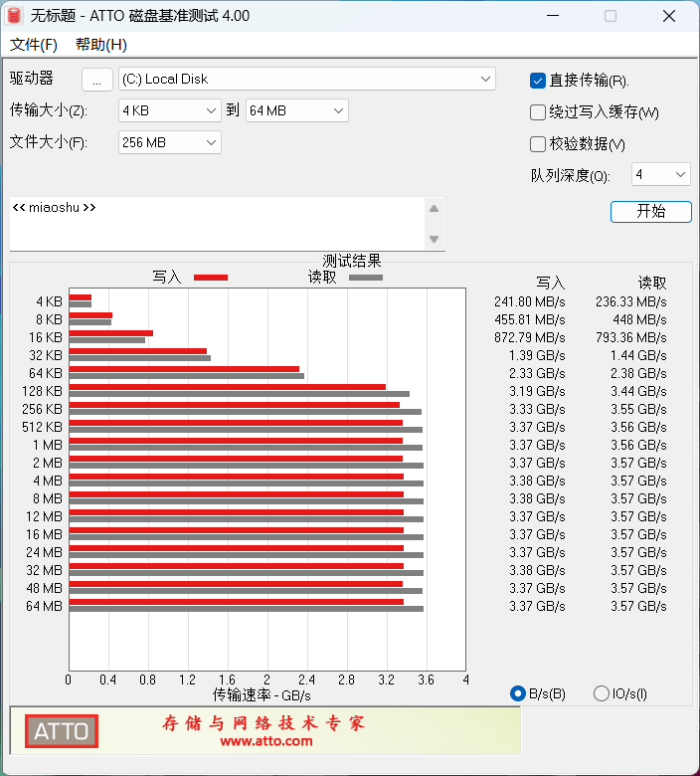Click the red 写入 legend swatch
Image resolution: width=700 pixels, height=776 pixels.
point(211,278)
